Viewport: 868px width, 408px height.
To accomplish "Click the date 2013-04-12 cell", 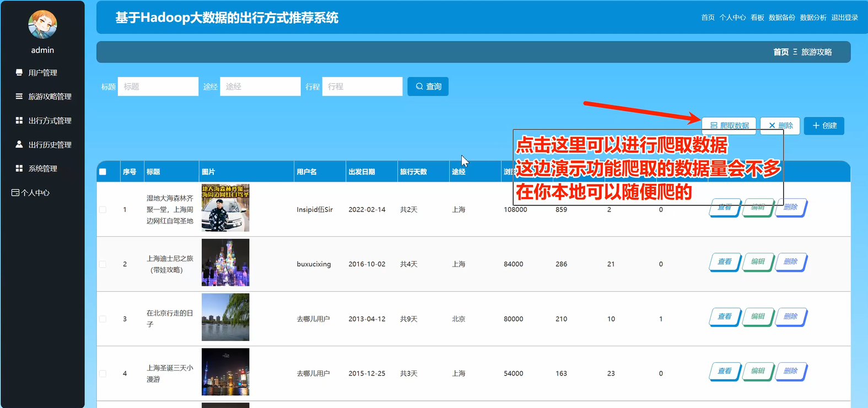I will click(367, 319).
